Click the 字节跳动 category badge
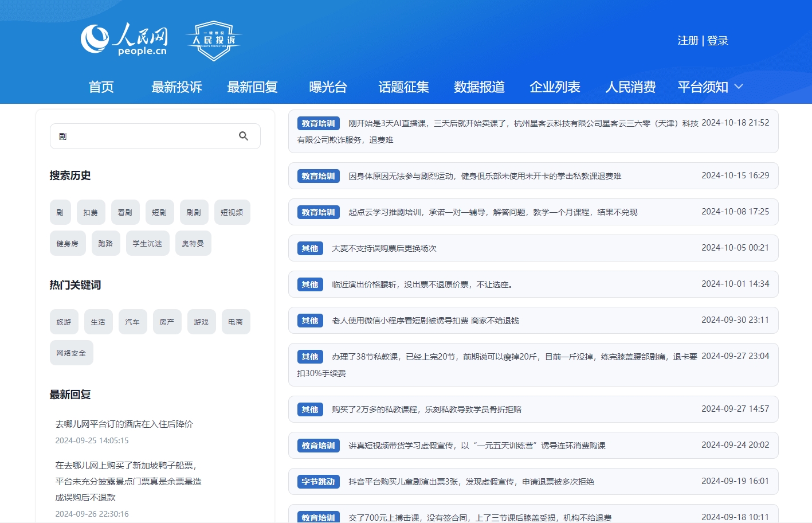The image size is (812, 523). (x=317, y=482)
